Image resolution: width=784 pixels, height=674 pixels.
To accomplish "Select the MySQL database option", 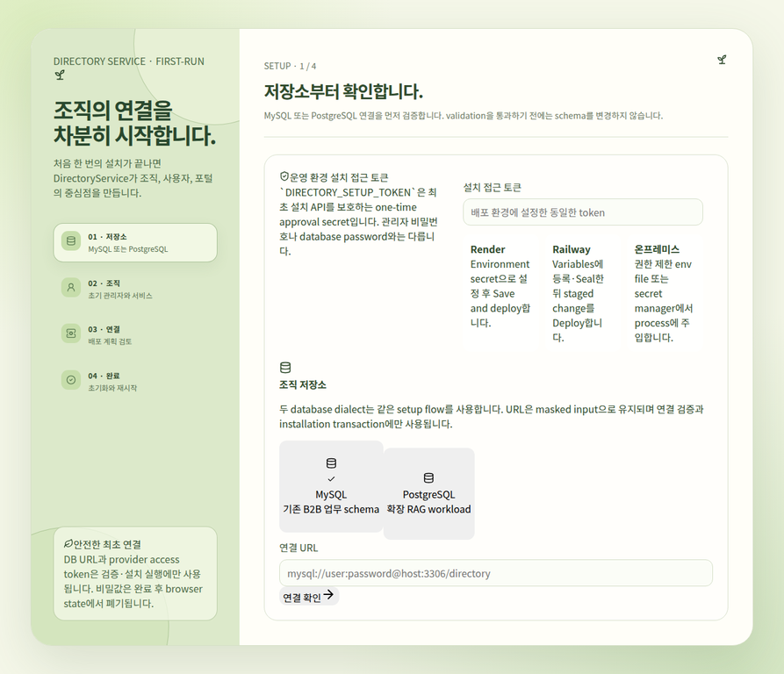I will tap(331, 487).
